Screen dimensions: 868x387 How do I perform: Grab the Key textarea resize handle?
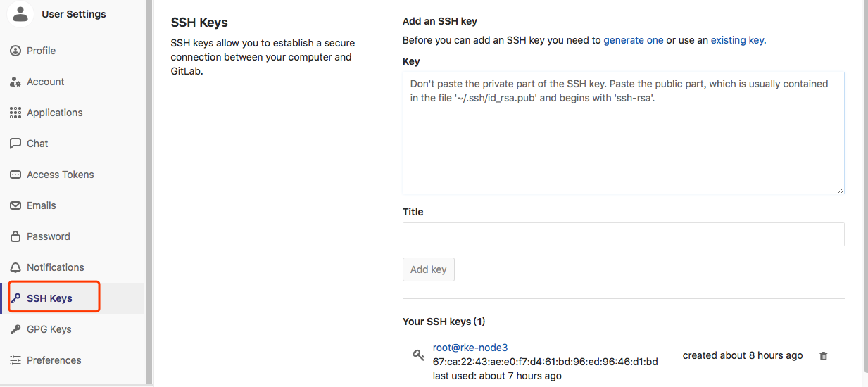click(840, 189)
